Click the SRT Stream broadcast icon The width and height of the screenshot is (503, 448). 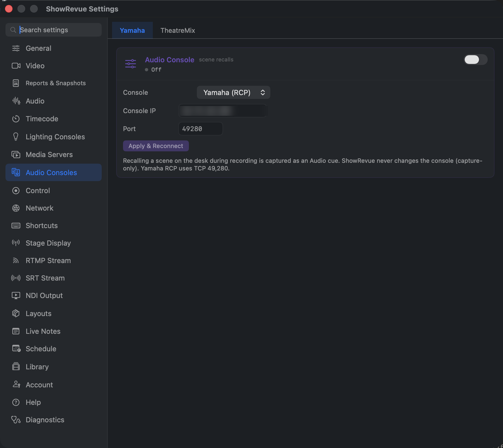[16, 278]
